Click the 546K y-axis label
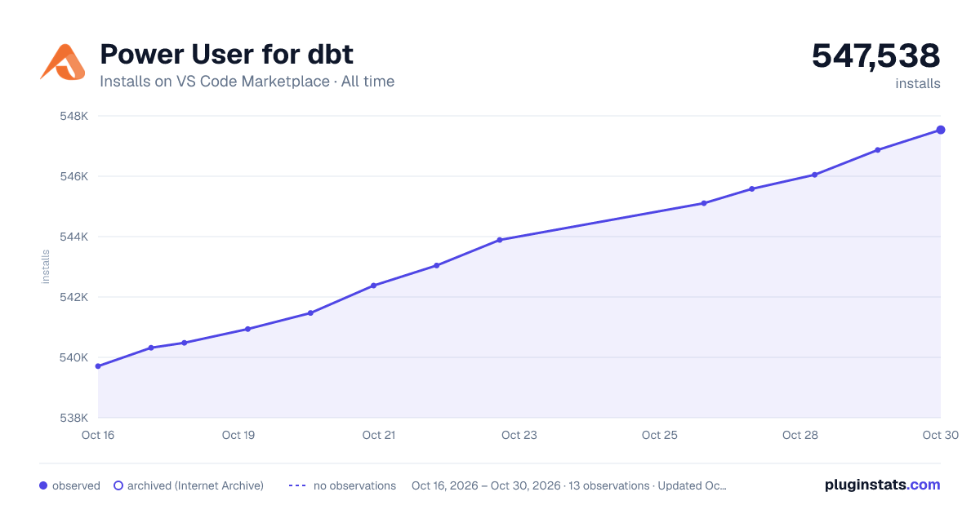 [74, 176]
